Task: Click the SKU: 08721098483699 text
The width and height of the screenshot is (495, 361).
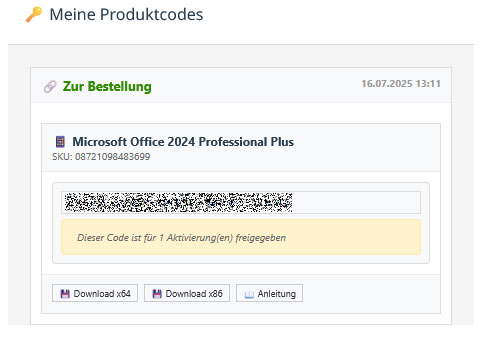Action: pyautogui.click(x=101, y=157)
